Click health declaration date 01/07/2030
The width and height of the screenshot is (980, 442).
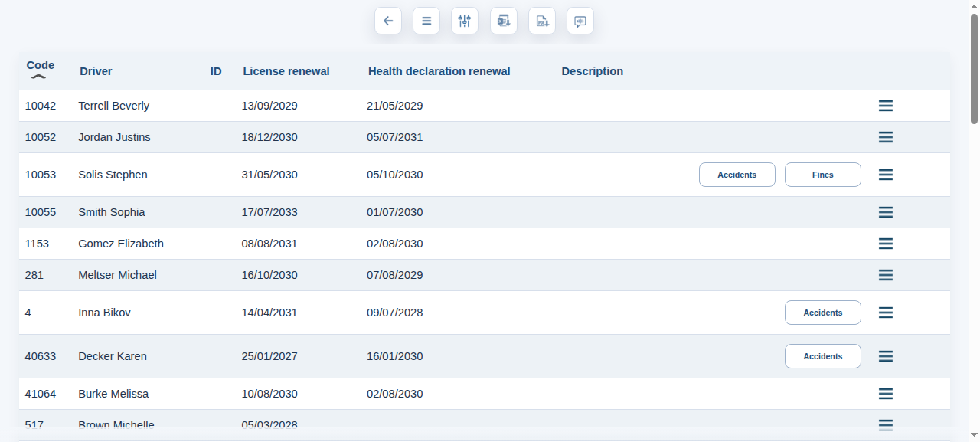click(395, 212)
